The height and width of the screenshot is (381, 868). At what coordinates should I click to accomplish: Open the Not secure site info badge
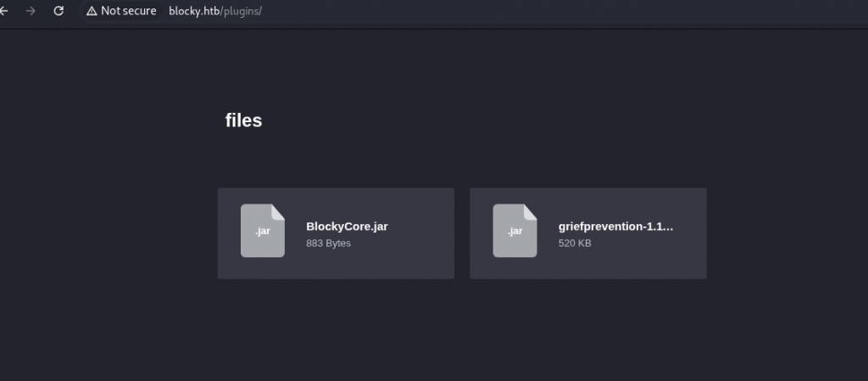[x=121, y=10]
